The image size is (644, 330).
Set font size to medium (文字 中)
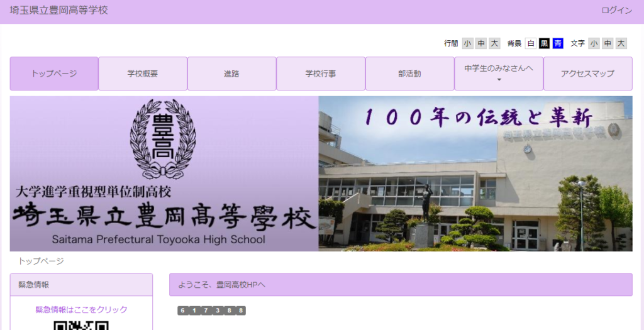click(x=608, y=43)
